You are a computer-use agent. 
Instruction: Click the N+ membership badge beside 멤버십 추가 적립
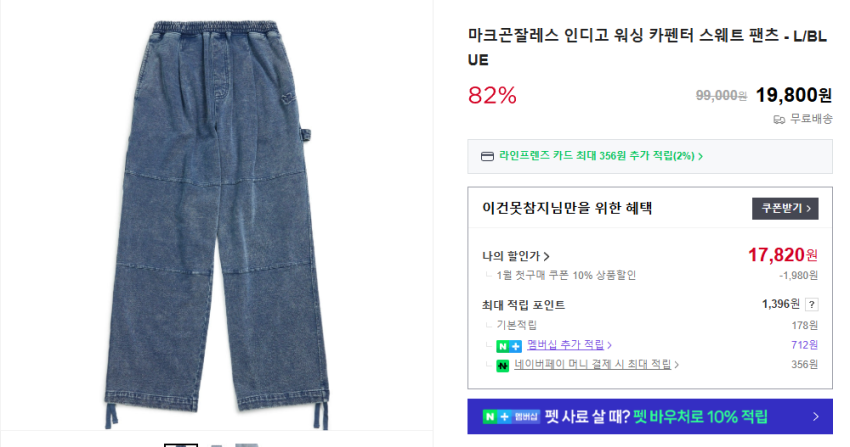tap(508, 345)
